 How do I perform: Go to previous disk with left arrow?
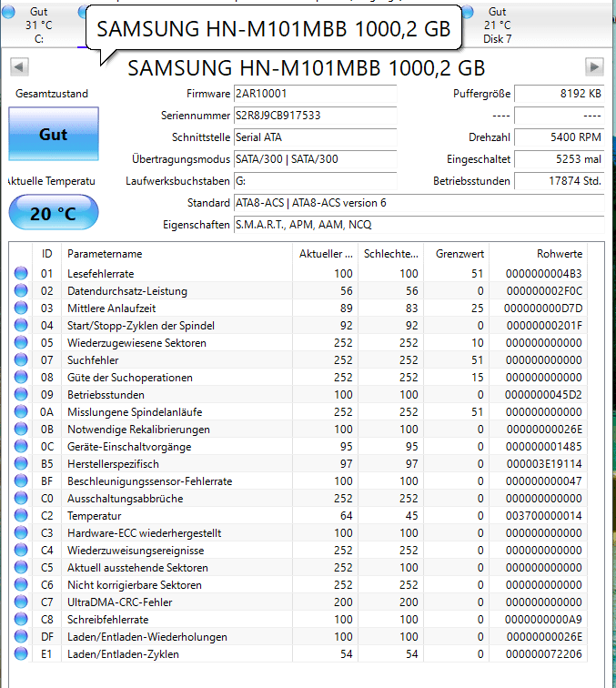pyautogui.click(x=19, y=67)
